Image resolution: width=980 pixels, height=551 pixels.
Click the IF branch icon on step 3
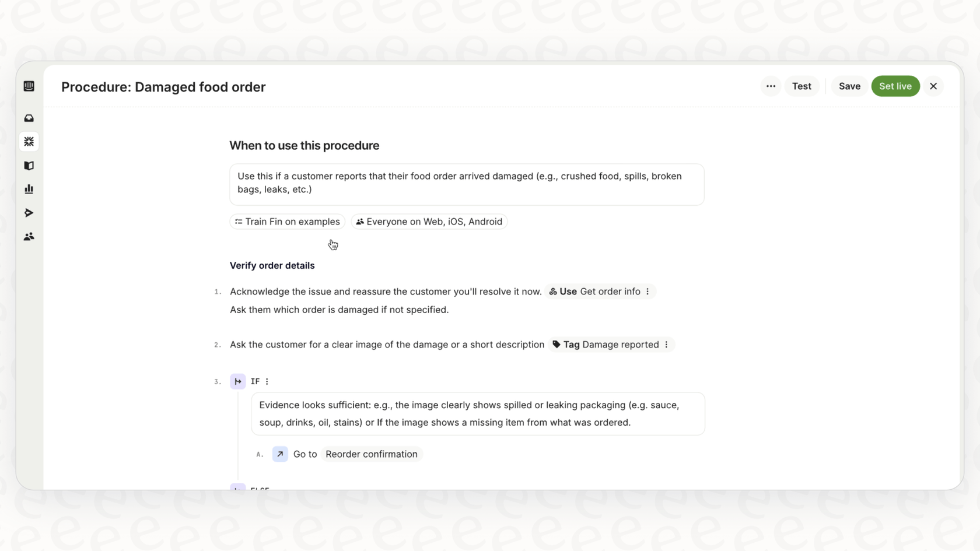click(237, 381)
